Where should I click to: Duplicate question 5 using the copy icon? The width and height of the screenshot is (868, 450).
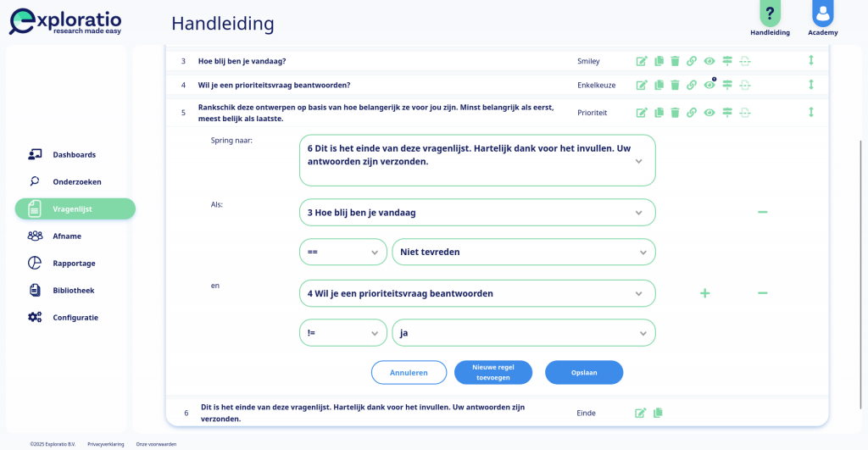659,113
